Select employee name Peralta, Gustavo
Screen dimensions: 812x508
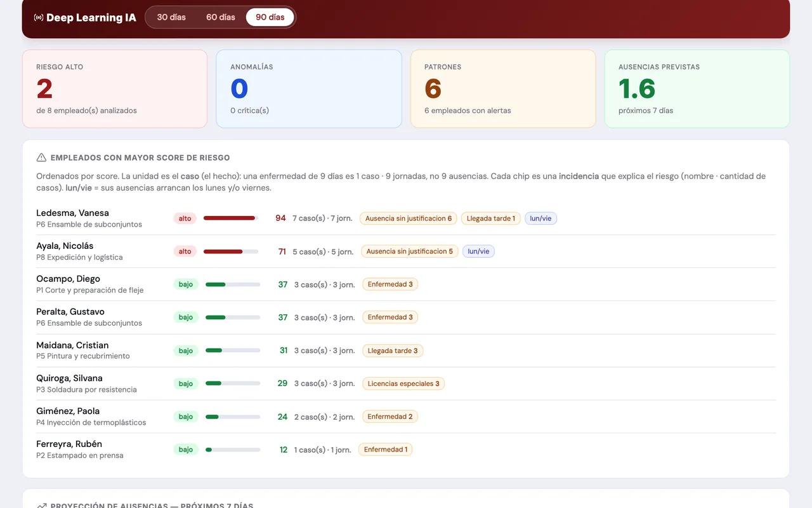[70, 312]
